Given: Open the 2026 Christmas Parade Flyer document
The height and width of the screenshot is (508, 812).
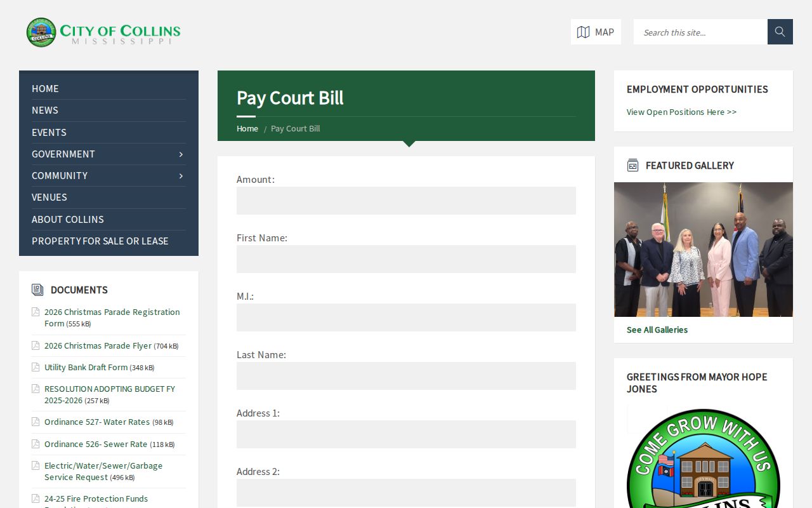Looking at the screenshot, I should [x=98, y=345].
